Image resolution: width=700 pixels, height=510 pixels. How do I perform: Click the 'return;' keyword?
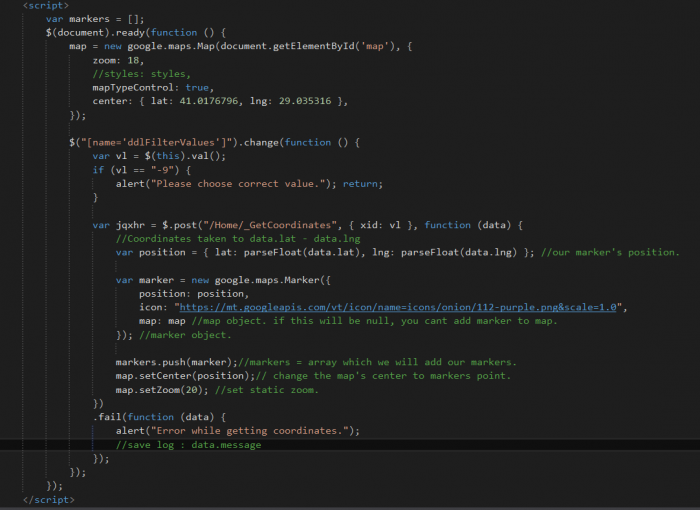[x=362, y=184]
